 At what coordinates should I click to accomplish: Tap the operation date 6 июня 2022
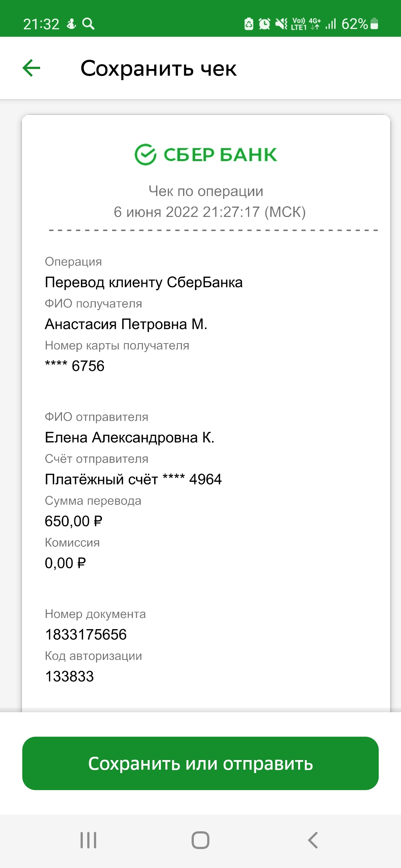156,212
